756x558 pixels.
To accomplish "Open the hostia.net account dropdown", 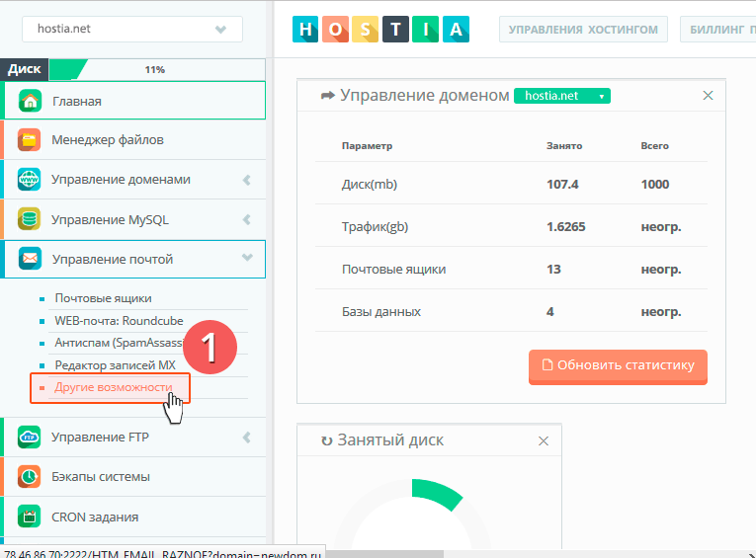I will 132,29.
